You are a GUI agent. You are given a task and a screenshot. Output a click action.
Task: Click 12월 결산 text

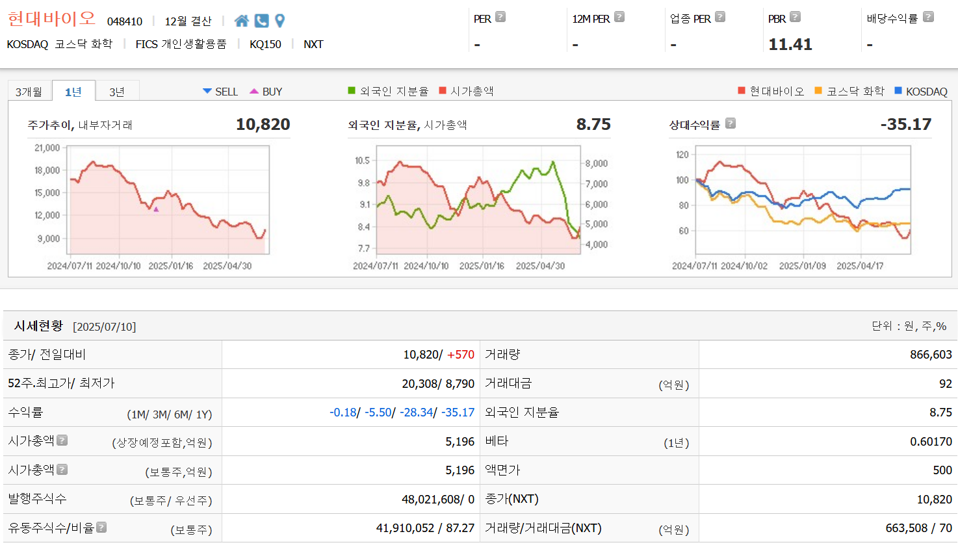coord(188,21)
